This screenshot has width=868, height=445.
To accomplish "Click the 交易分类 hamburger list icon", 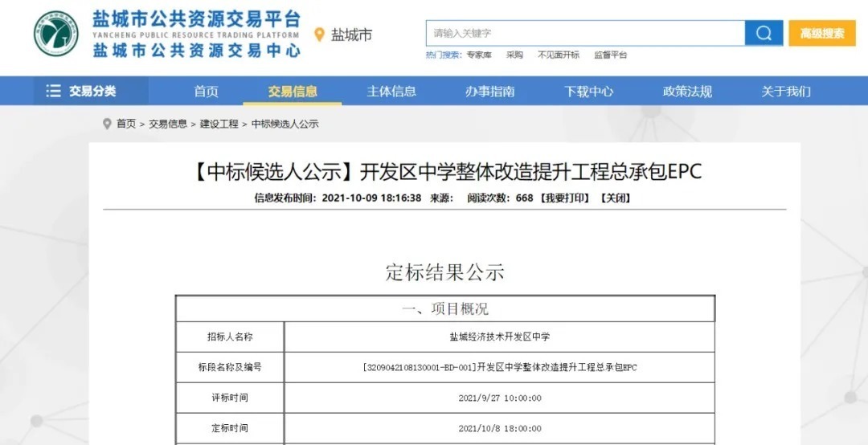I will (x=53, y=92).
